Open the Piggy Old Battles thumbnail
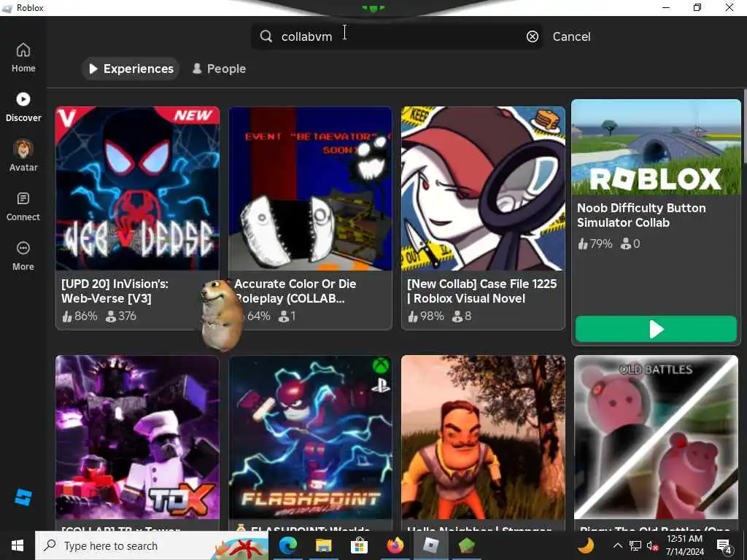The image size is (747, 560). pyautogui.click(x=656, y=437)
